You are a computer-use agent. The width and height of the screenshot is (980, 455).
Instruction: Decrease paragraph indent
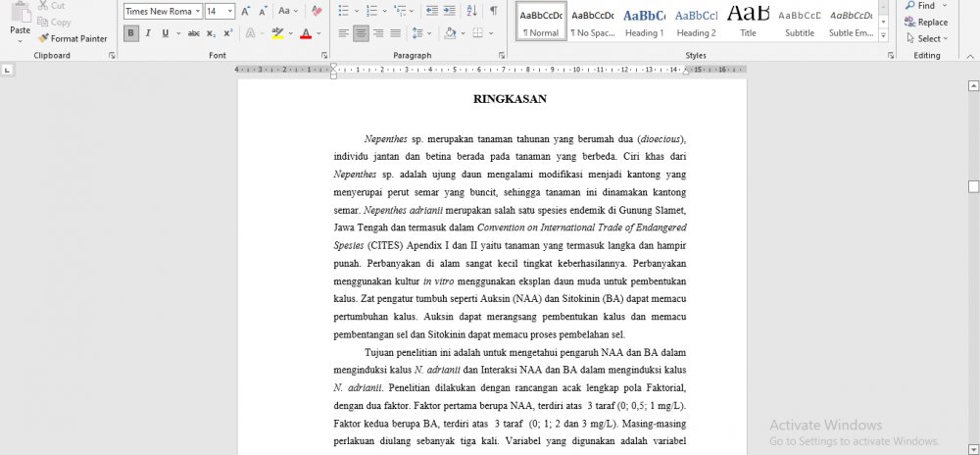432,11
